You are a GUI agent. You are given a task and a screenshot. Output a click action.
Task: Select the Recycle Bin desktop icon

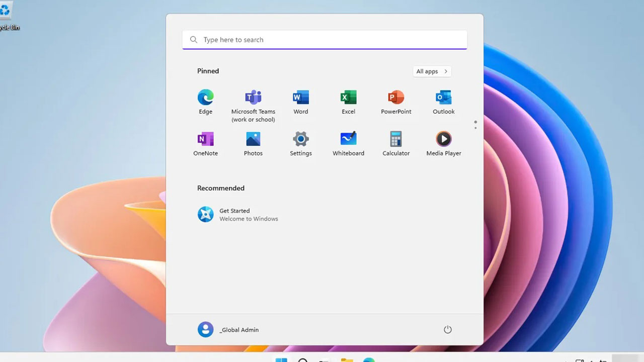6,13
